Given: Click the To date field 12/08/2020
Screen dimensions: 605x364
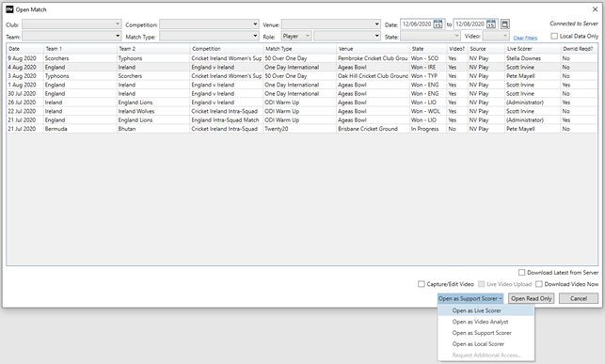Looking at the screenshot, I should pyautogui.click(x=470, y=24).
